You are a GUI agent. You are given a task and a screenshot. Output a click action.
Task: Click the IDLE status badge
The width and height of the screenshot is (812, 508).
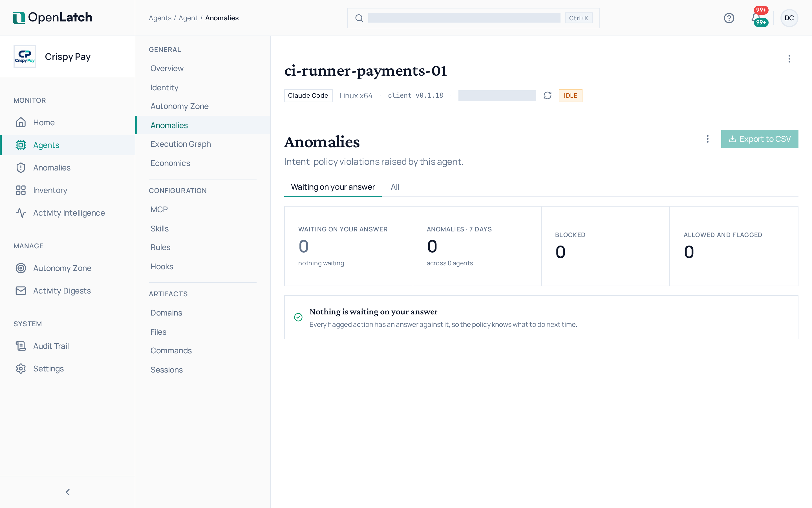click(570, 95)
